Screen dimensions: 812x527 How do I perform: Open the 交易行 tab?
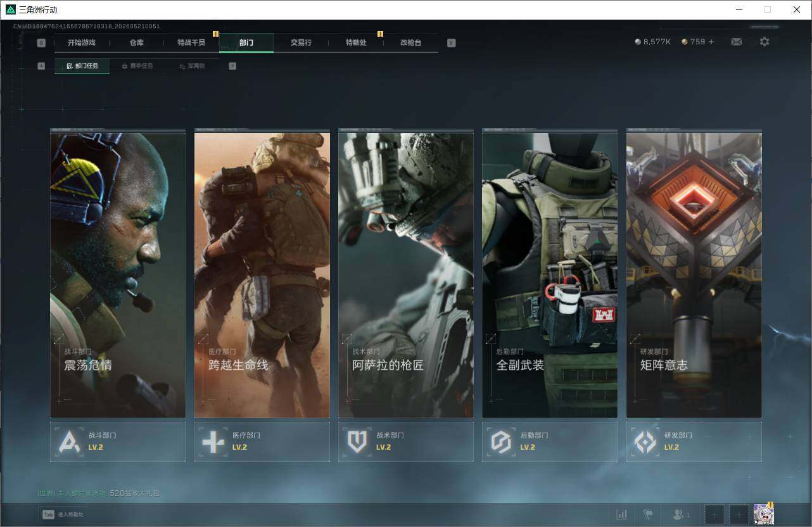[301, 43]
